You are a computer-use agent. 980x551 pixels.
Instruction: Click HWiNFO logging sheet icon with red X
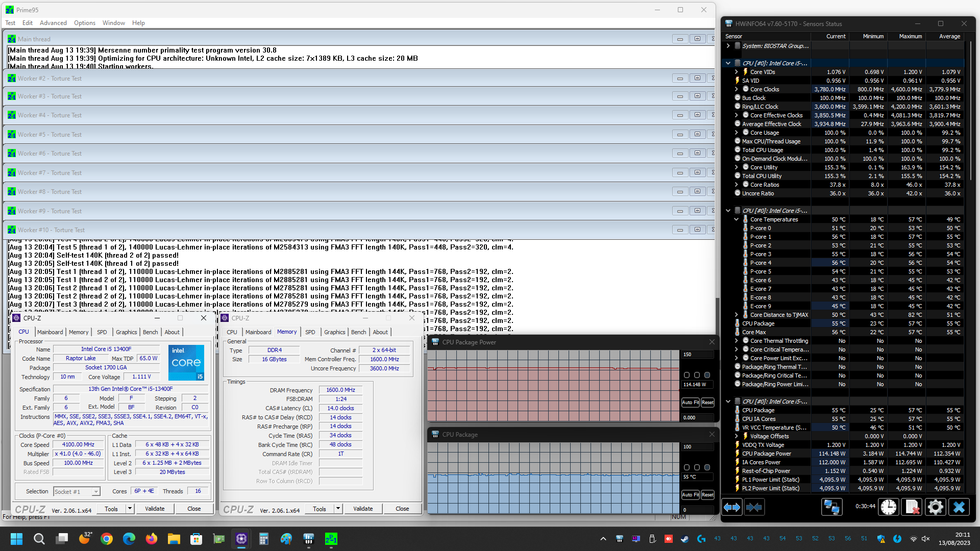point(912,507)
